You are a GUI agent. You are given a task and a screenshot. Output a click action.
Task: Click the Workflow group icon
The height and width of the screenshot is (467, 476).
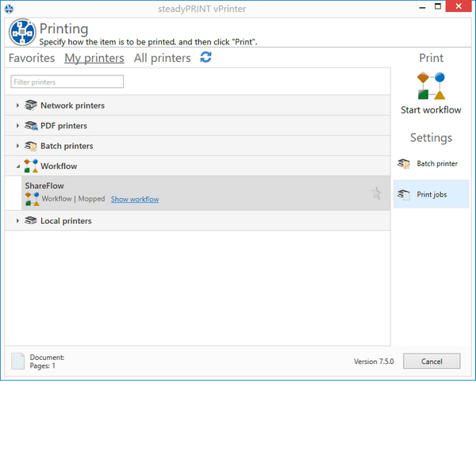pyautogui.click(x=31, y=166)
